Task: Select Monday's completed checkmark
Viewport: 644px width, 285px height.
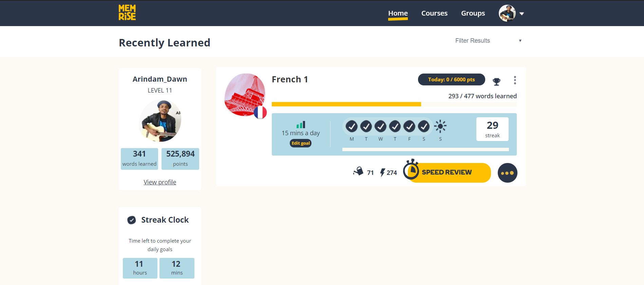Action: pos(352,126)
